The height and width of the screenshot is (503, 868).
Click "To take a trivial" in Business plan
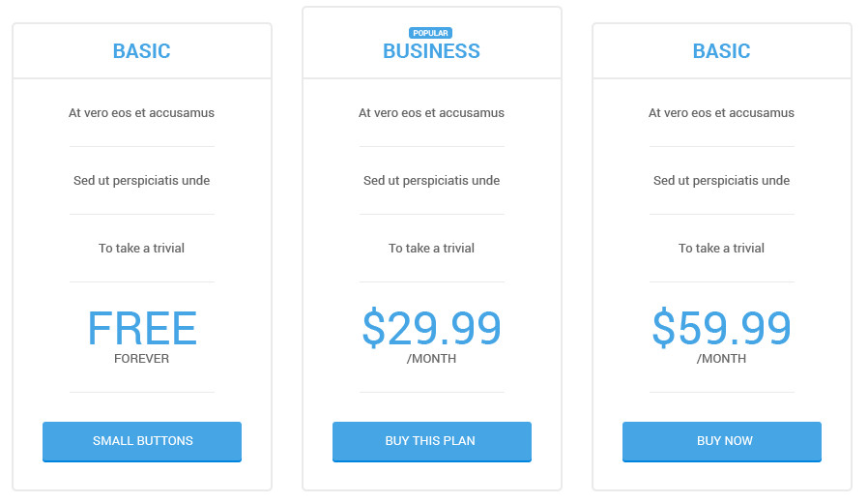pyautogui.click(x=431, y=249)
